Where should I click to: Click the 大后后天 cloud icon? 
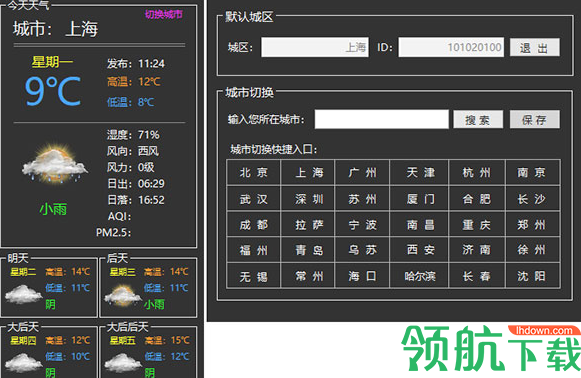pyautogui.click(x=123, y=362)
